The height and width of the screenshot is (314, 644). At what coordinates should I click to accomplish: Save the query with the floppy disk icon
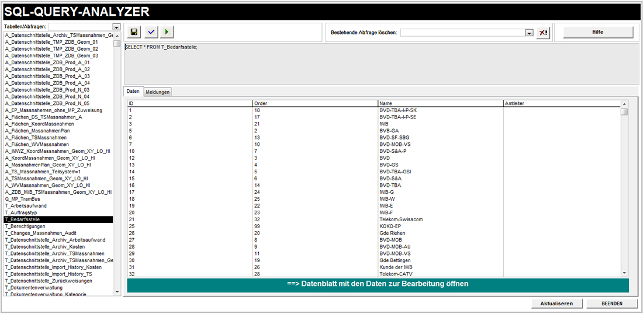pos(134,32)
